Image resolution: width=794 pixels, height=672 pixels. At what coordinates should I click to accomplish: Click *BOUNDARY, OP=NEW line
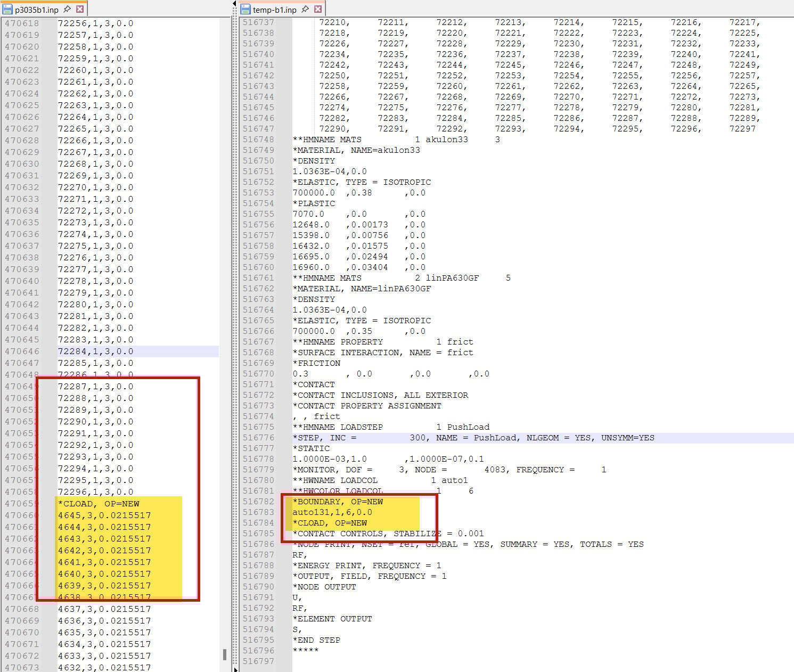click(x=338, y=502)
